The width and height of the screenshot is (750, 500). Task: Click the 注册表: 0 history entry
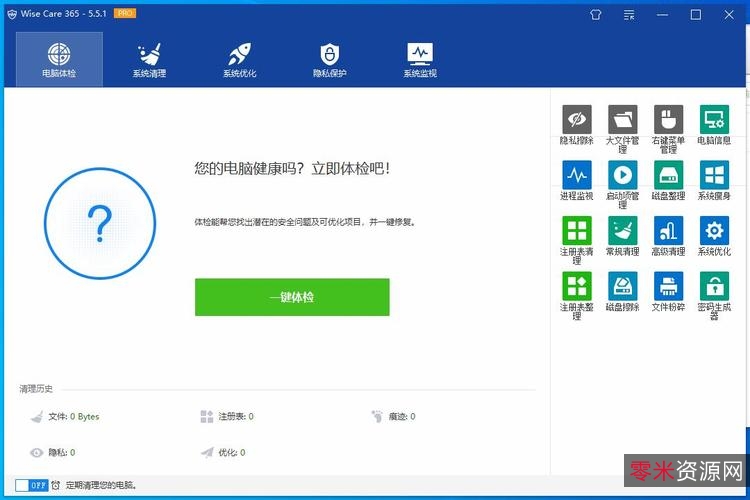point(236,417)
